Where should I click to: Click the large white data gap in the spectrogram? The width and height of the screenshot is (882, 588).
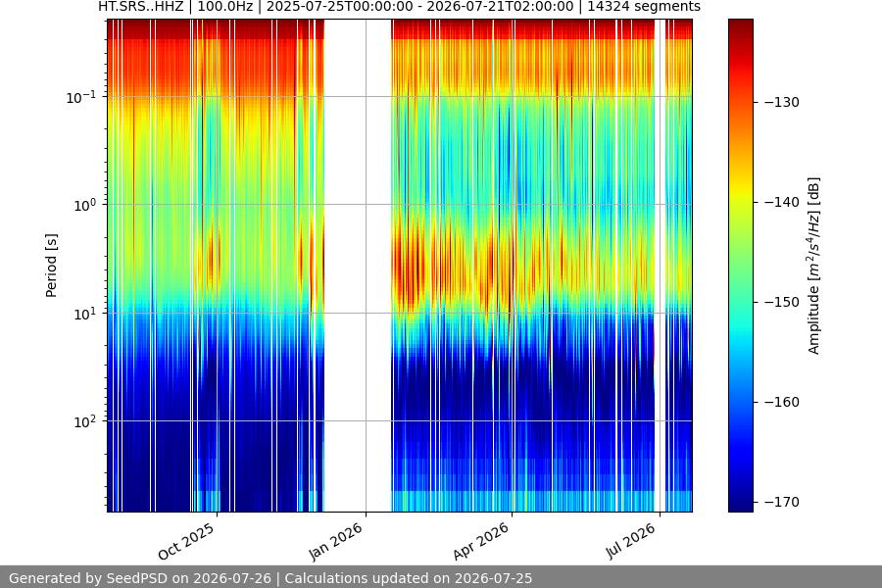[x=358, y=266]
